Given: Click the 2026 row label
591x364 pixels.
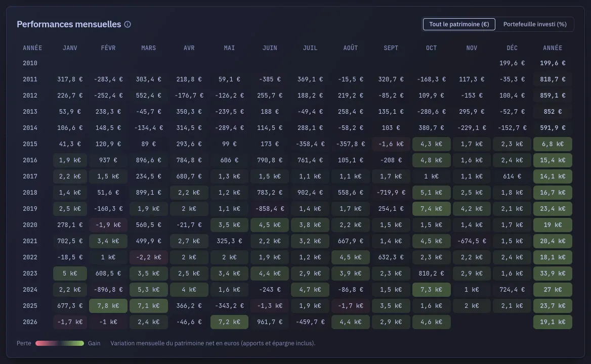Looking at the screenshot, I should (30, 322).
